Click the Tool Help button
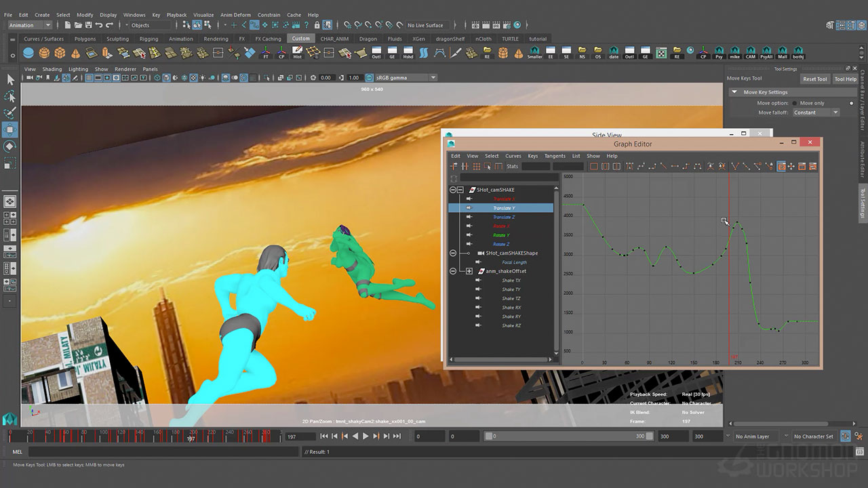The height and width of the screenshot is (488, 868). pyautogui.click(x=845, y=79)
